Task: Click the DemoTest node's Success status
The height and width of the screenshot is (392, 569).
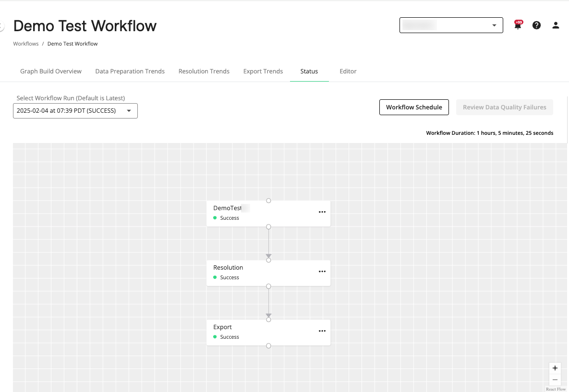Action: [x=226, y=218]
